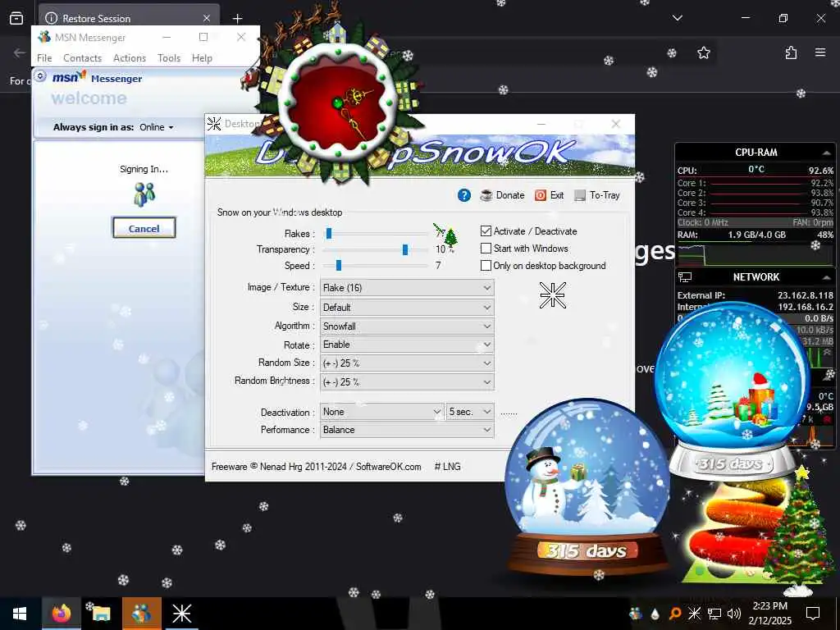Open the Deactivation None dropdown
The width and height of the screenshot is (840, 630).
click(x=382, y=412)
